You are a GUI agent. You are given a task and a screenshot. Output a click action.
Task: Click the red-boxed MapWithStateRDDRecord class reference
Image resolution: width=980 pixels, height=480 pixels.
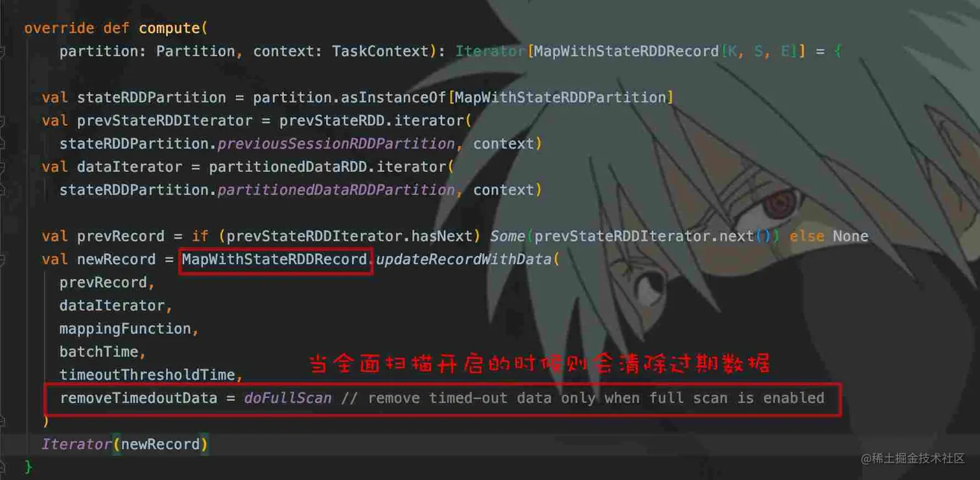click(275, 259)
